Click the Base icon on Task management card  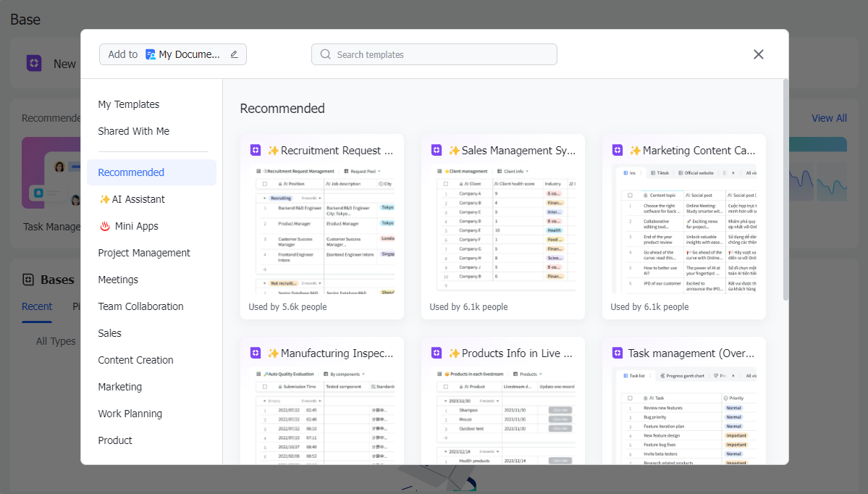[618, 353]
